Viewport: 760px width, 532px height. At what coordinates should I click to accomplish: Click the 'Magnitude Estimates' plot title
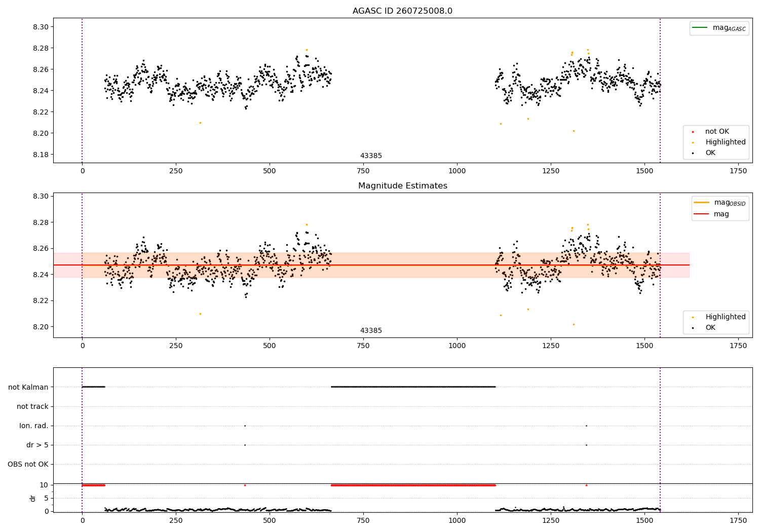402,186
